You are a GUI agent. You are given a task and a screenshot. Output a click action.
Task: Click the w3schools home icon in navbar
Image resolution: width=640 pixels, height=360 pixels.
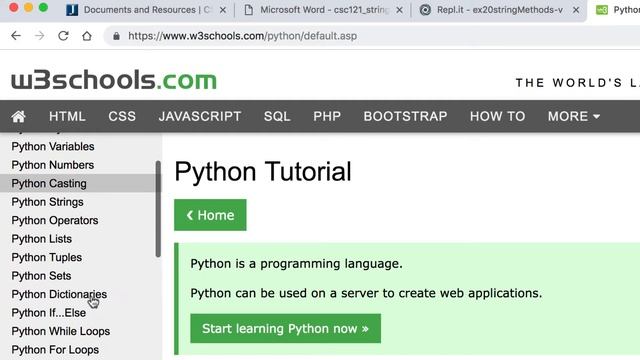coord(18,116)
